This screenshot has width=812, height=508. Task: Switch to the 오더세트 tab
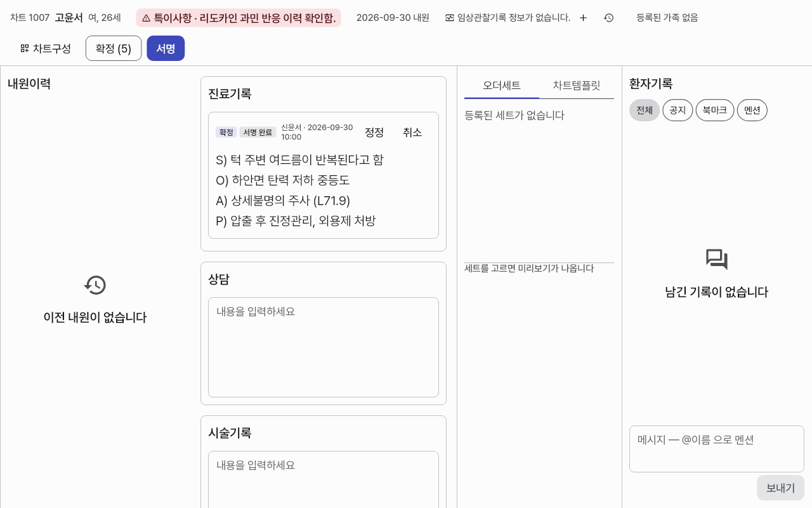[502, 85]
